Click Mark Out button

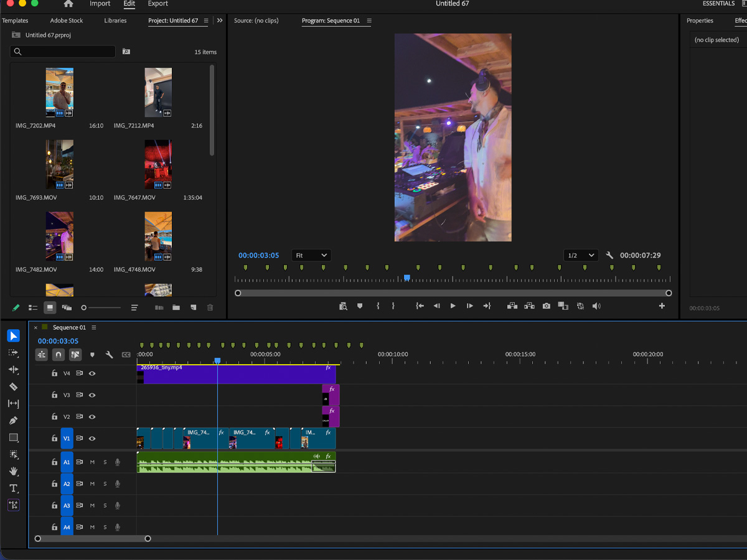[x=393, y=306]
